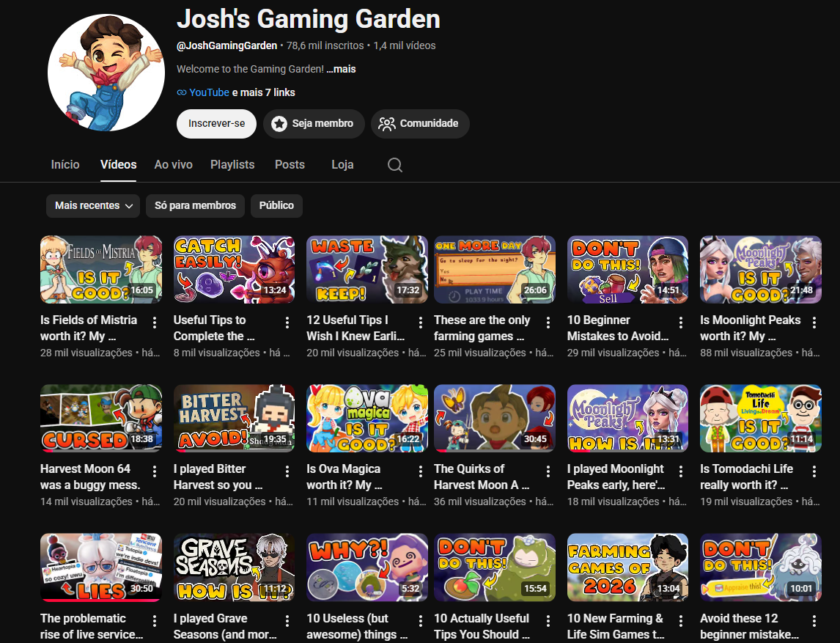840x643 pixels.
Task: Play the Waste Keep wolf thumbnail
Action: click(367, 270)
